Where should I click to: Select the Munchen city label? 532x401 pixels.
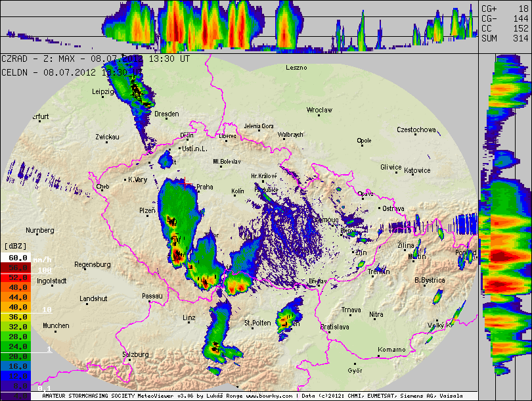pos(56,325)
